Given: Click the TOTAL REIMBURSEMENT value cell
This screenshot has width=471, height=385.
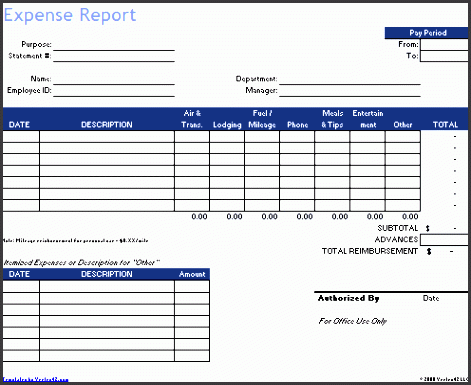Looking at the screenshot, I should (x=444, y=251).
